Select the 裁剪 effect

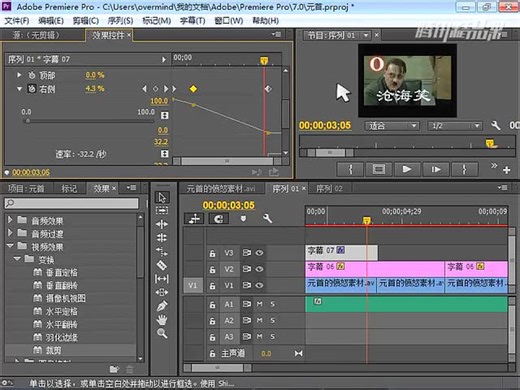point(54,350)
